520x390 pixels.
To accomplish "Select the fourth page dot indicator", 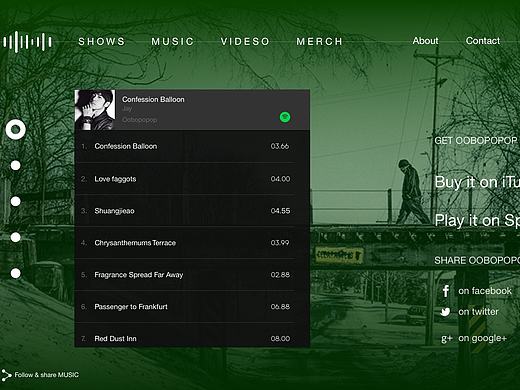I will pyautogui.click(x=15, y=237).
